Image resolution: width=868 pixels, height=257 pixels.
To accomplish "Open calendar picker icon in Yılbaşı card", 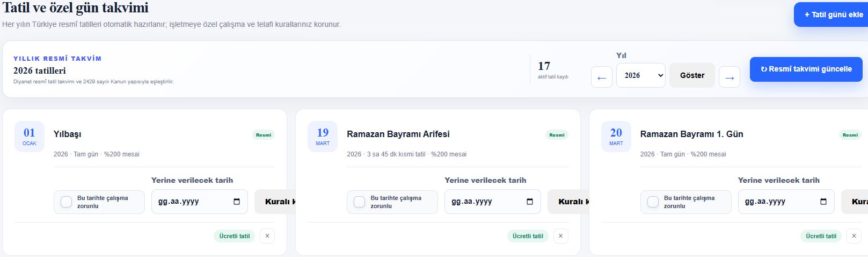I will (237, 202).
